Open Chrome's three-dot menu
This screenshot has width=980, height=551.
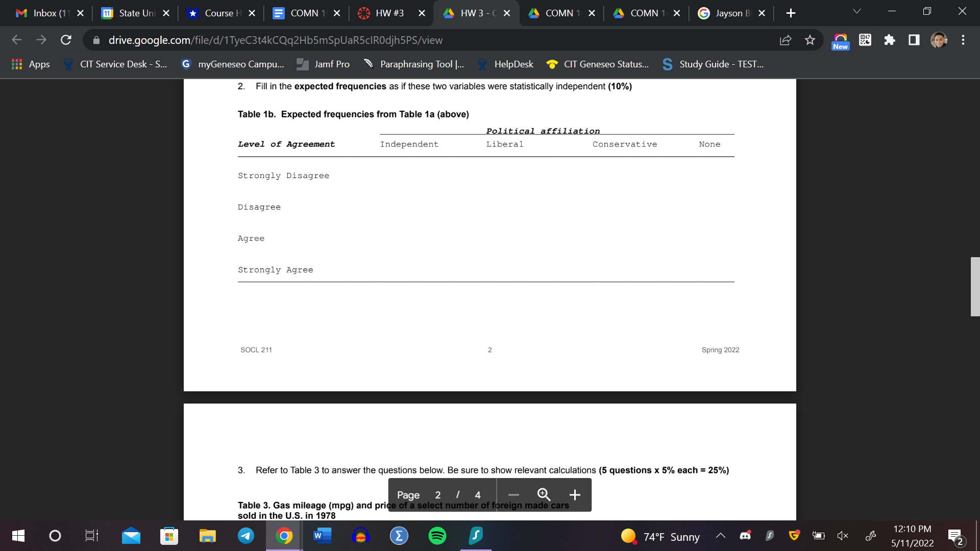(963, 40)
